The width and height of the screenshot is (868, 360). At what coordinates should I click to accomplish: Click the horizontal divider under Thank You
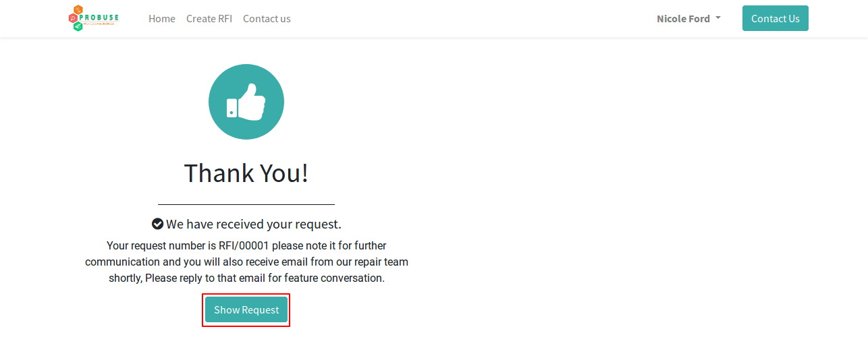coord(246,204)
